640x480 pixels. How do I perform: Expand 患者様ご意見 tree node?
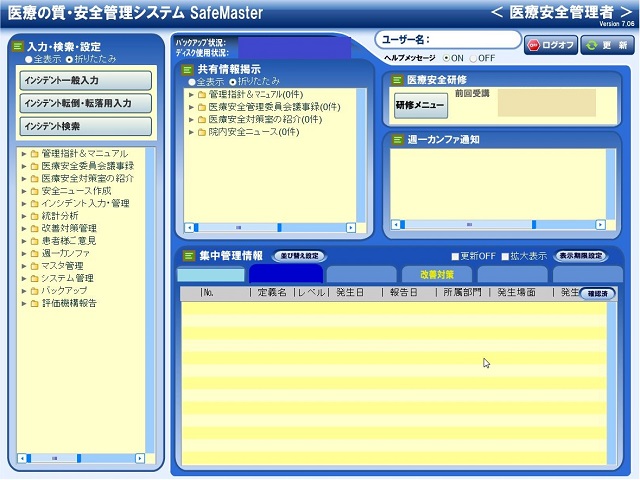(24, 241)
